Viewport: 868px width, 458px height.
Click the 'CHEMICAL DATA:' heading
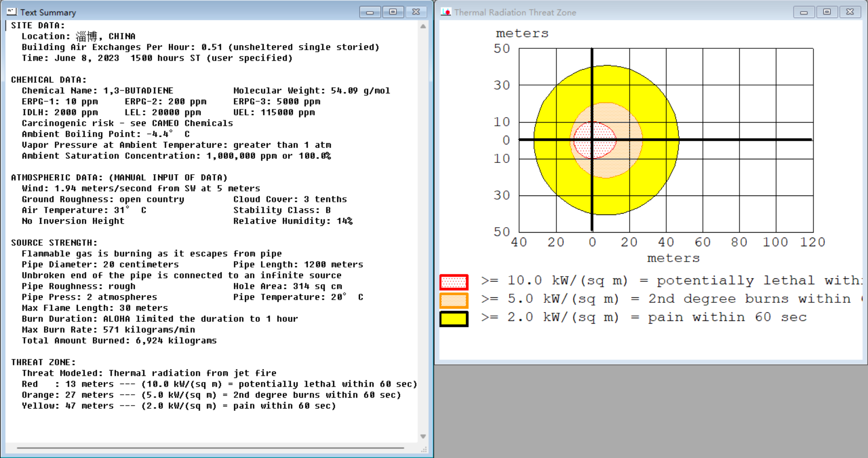pyautogui.click(x=49, y=80)
